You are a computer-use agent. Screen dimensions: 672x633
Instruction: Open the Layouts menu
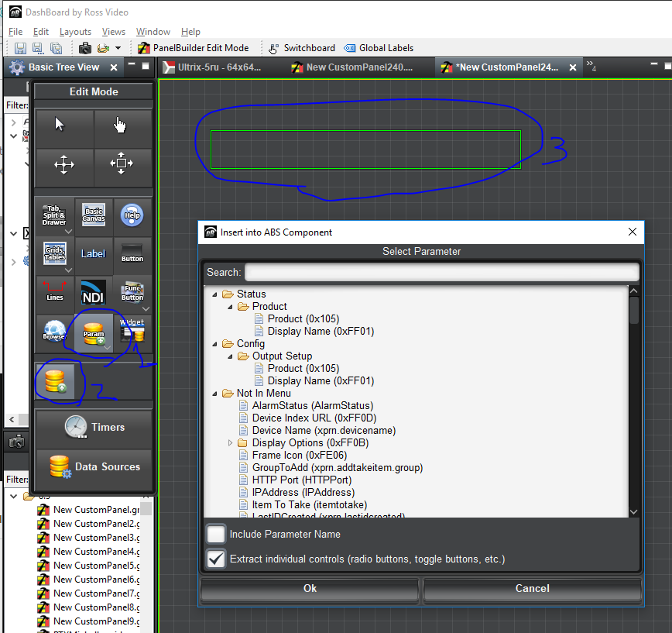(x=75, y=32)
